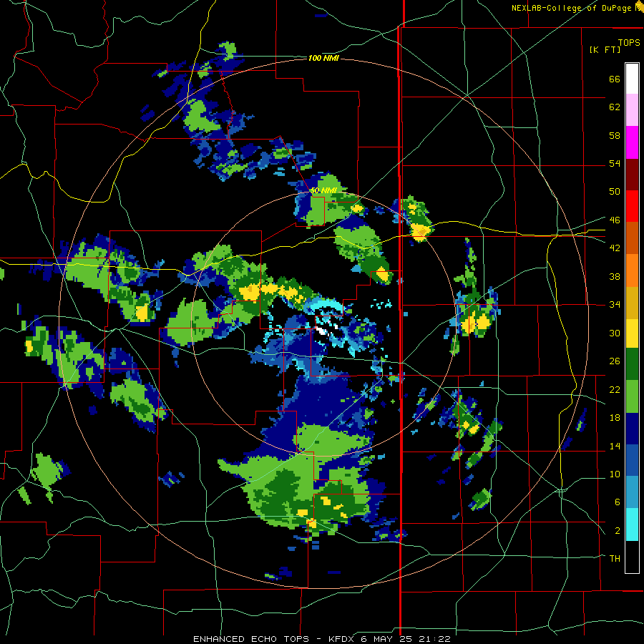Choose the light green legend color block
The width and height of the screenshot is (644, 644).
[x=632, y=396]
